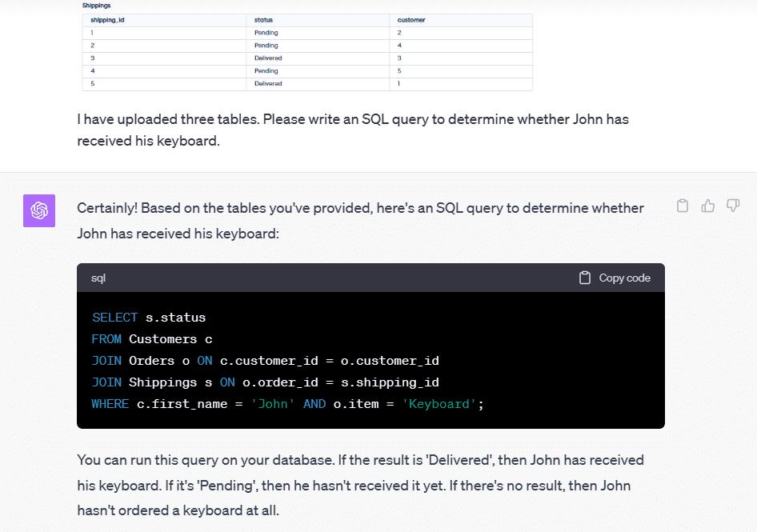This screenshot has height=532, width=757.
Task: Click the Copy code button
Action: click(x=615, y=278)
